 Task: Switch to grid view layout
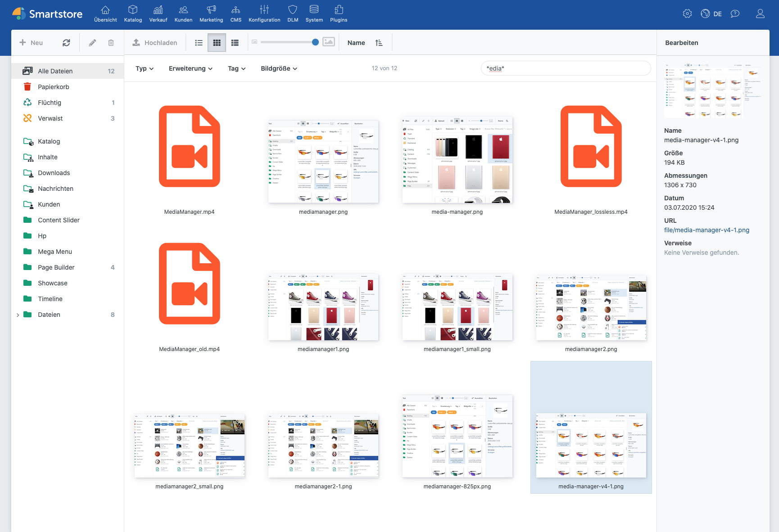[217, 43]
